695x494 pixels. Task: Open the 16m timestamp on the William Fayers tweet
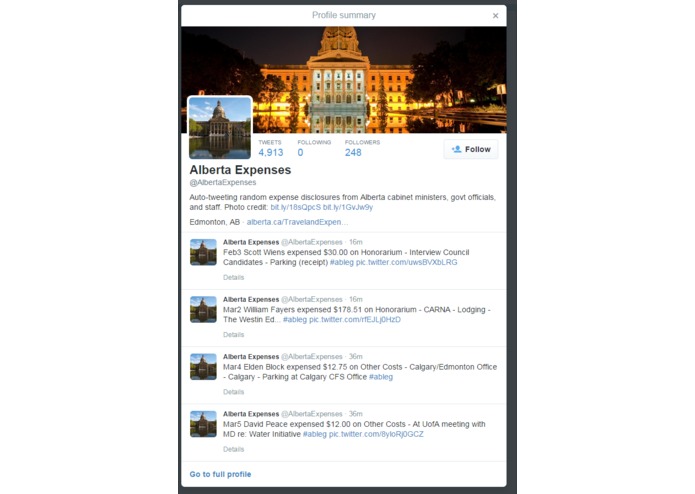pos(355,300)
